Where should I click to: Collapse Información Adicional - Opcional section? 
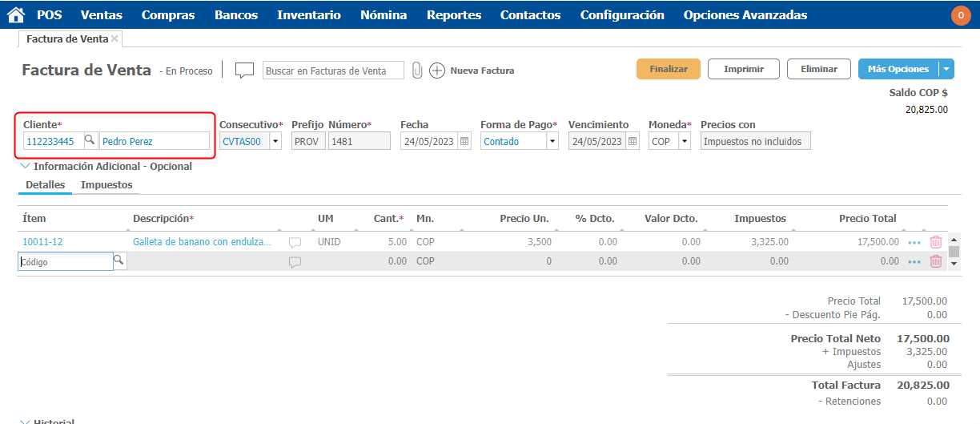pyautogui.click(x=24, y=167)
